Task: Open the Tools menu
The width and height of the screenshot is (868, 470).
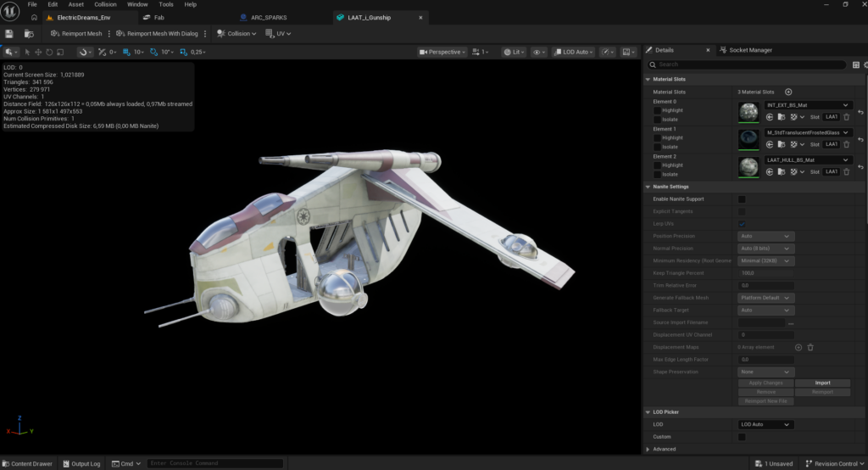Action: point(166,4)
